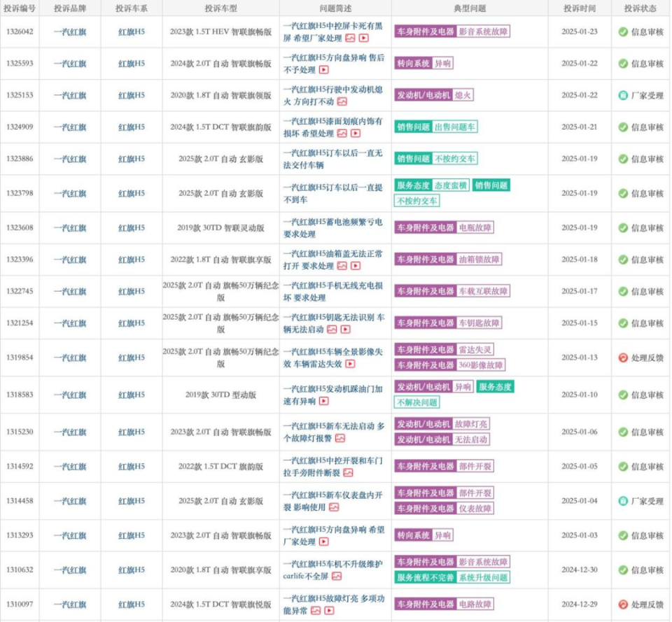Open complaint number 1326042 details
This screenshot has width=672, height=622.
pos(22,31)
